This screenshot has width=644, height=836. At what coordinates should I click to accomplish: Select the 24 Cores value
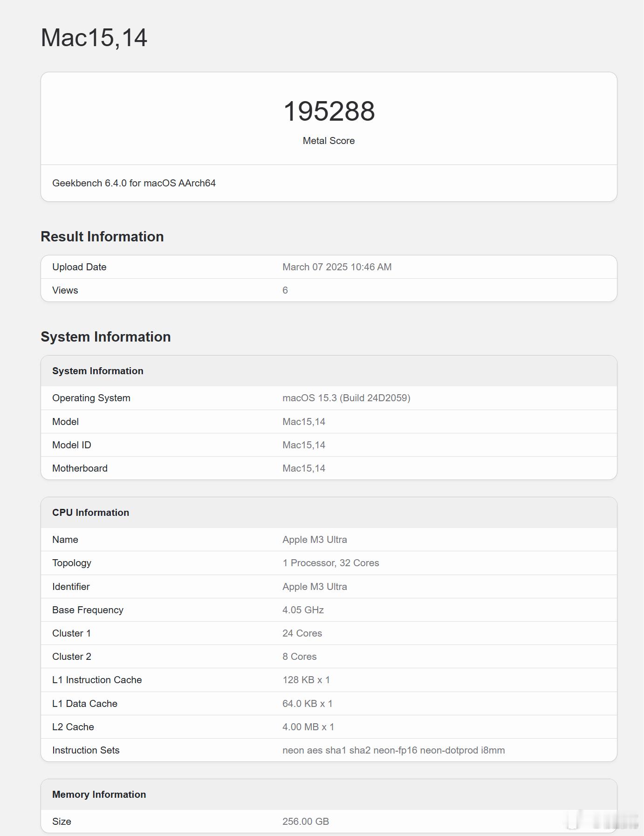click(x=302, y=633)
